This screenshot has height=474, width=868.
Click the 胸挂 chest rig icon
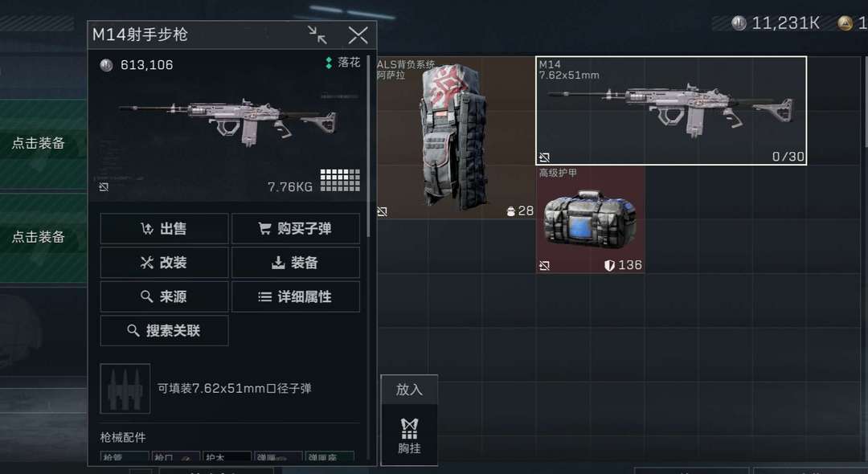coord(409,435)
